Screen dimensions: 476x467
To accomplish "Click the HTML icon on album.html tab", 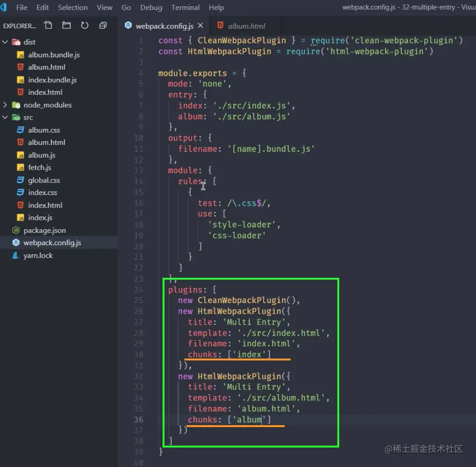I will point(220,25).
